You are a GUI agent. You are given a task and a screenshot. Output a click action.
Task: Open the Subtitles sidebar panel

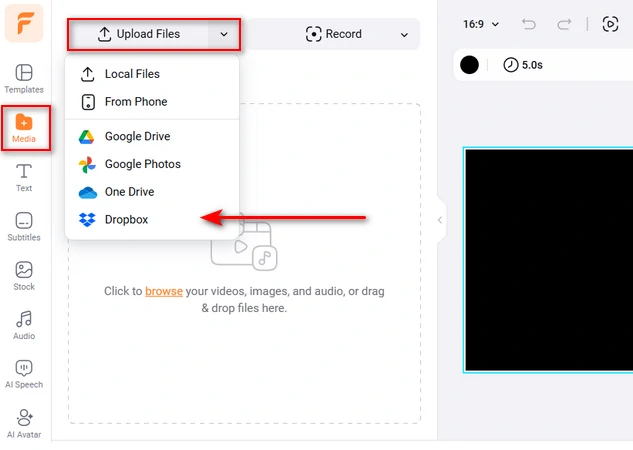click(x=24, y=227)
